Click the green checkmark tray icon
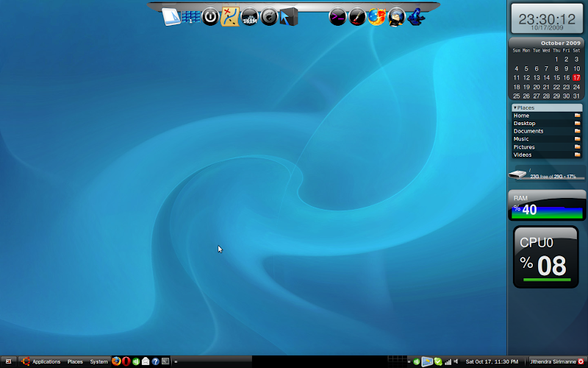The width and height of the screenshot is (588, 368). tap(438, 361)
